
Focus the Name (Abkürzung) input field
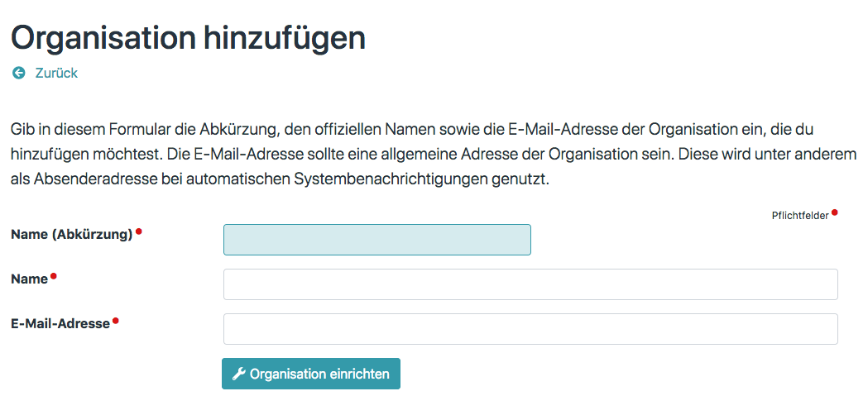point(376,240)
